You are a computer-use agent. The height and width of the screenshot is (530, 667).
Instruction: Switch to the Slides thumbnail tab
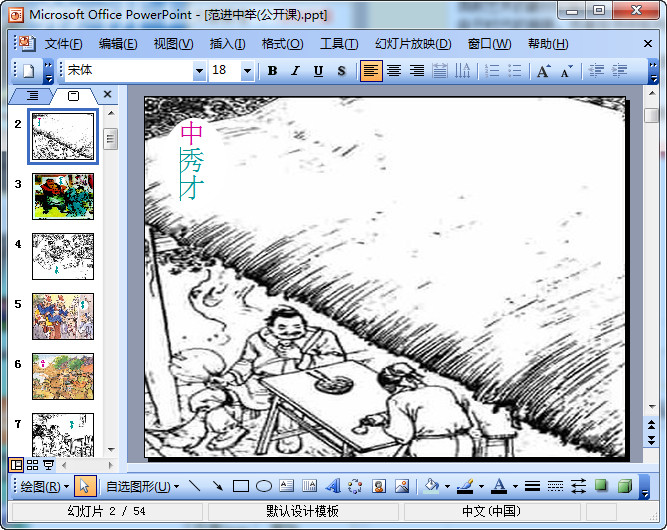click(x=74, y=96)
